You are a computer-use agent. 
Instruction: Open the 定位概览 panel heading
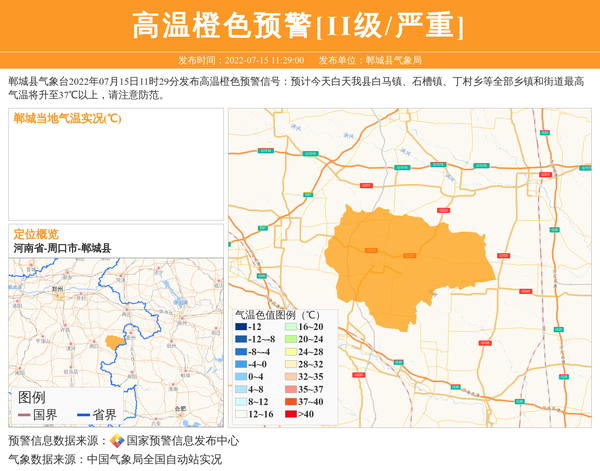pos(36,234)
